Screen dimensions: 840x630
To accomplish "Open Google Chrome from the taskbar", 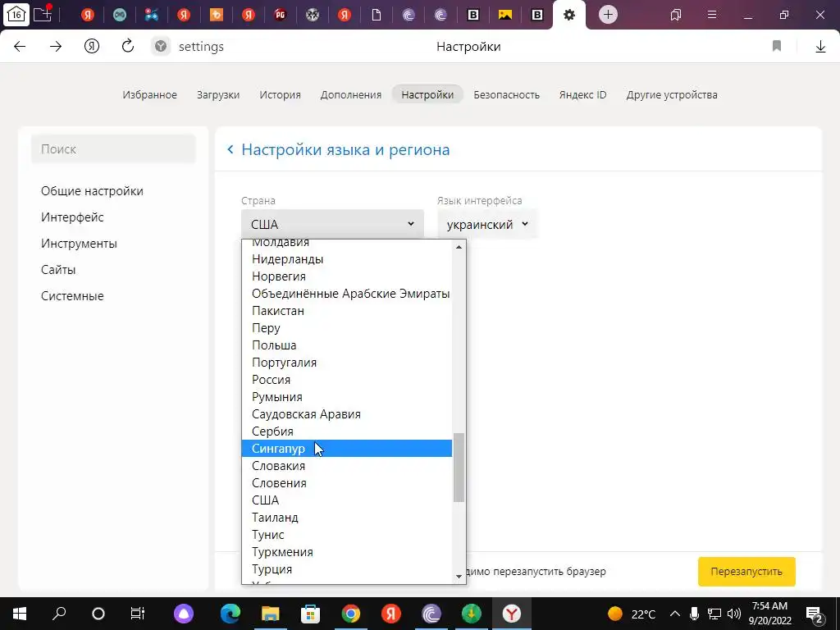I will 351,614.
